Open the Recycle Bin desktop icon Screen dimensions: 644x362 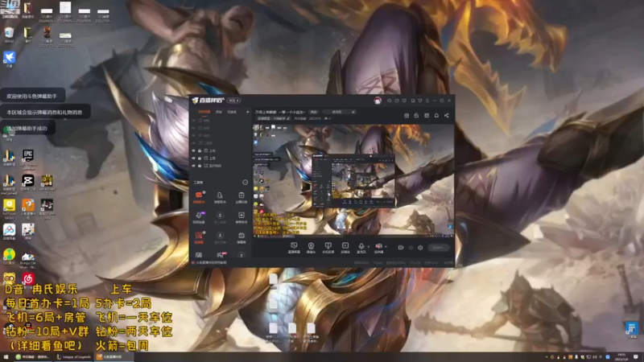(x=9, y=34)
